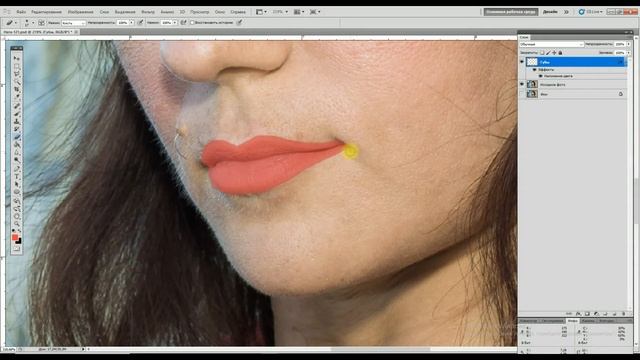Image resolution: width=640 pixels, height=360 pixels.
Task: Select the Rectangular Marquee tool
Action: 17,66
